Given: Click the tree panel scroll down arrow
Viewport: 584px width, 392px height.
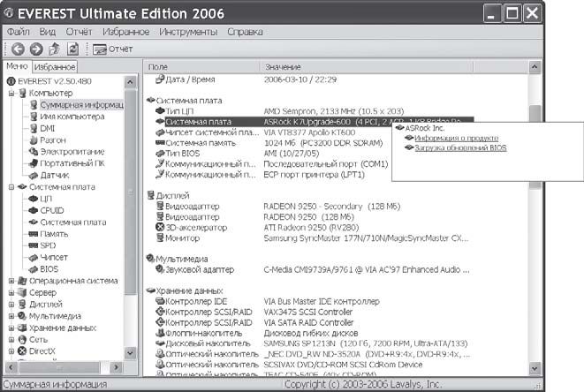Looking at the screenshot, I should pos(130,353).
